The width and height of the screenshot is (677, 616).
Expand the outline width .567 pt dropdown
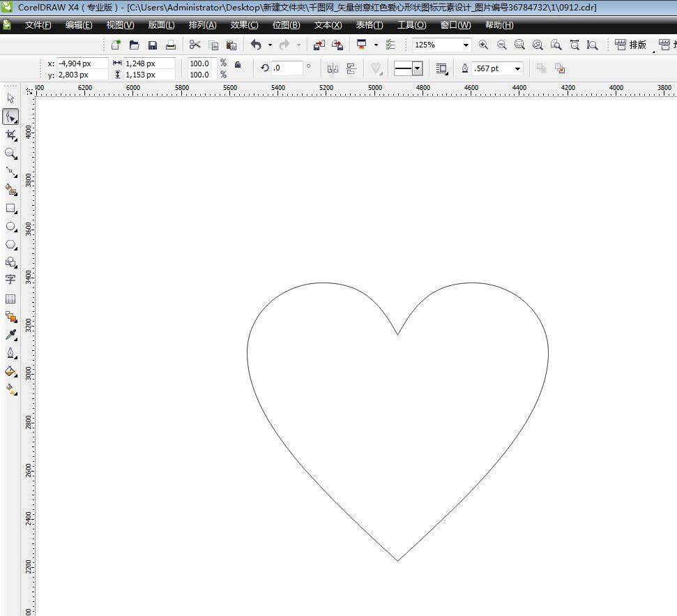(517, 68)
